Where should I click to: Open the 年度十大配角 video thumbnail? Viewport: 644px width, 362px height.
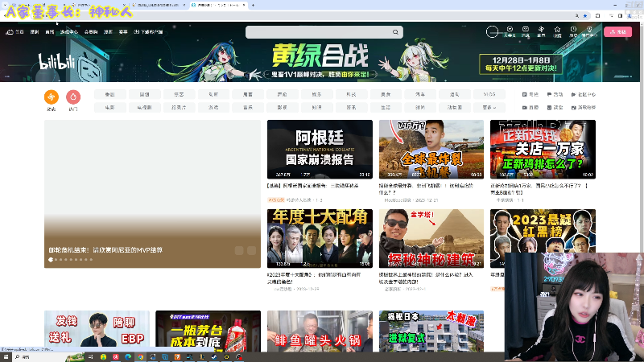pos(320,238)
